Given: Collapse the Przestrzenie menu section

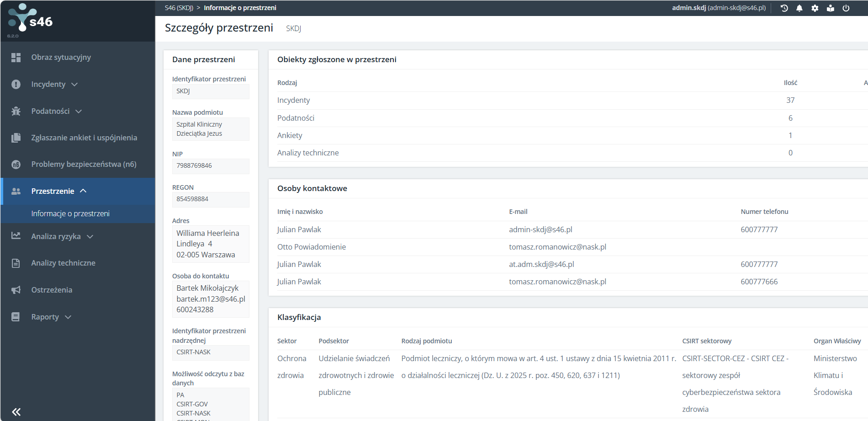Looking at the screenshot, I should click(x=83, y=191).
